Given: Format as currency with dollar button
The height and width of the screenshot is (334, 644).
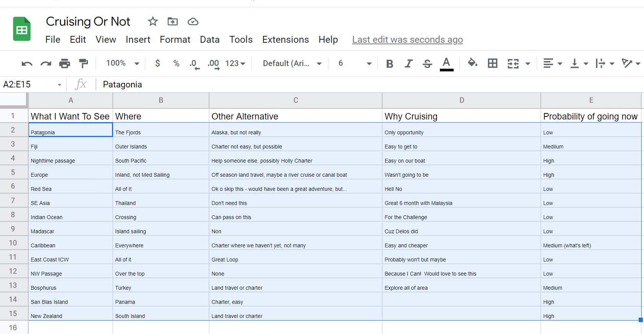Looking at the screenshot, I should click(157, 63).
